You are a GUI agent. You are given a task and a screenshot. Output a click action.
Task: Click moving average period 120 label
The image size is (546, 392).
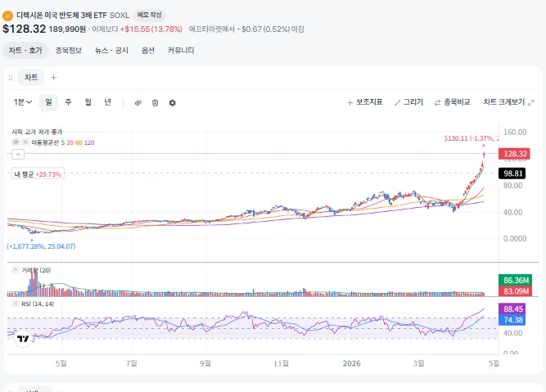tap(89, 142)
